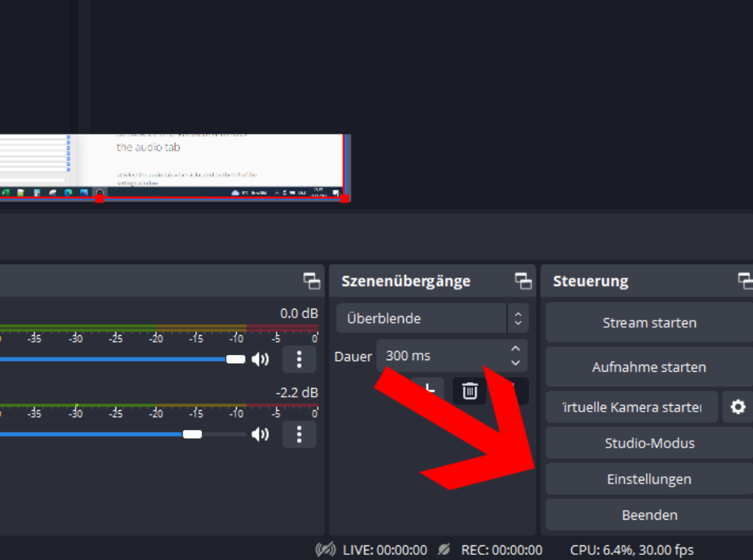
Task: Click the second audio source volume slider handle
Action: click(193, 434)
